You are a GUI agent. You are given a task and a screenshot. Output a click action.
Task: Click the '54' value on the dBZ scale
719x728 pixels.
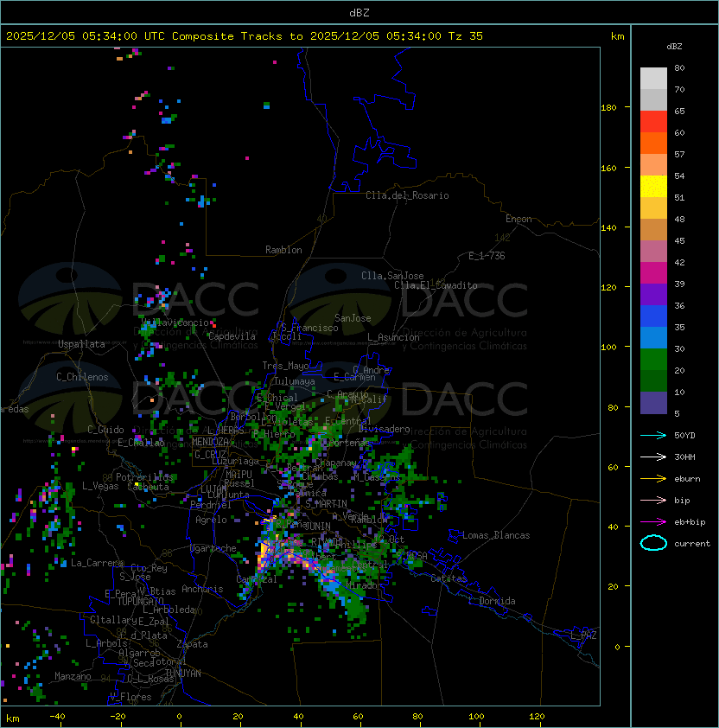coord(679,176)
